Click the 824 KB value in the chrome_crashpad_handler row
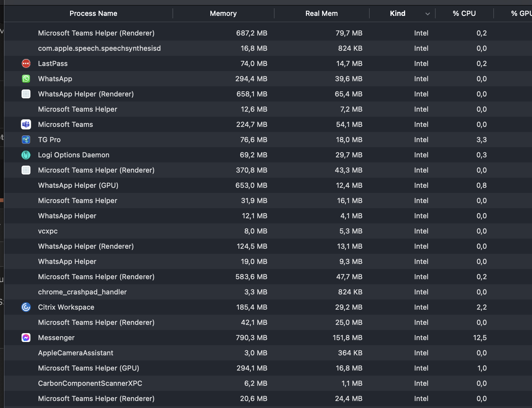Image resolution: width=532 pixels, height=408 pixels. [350, 292]
